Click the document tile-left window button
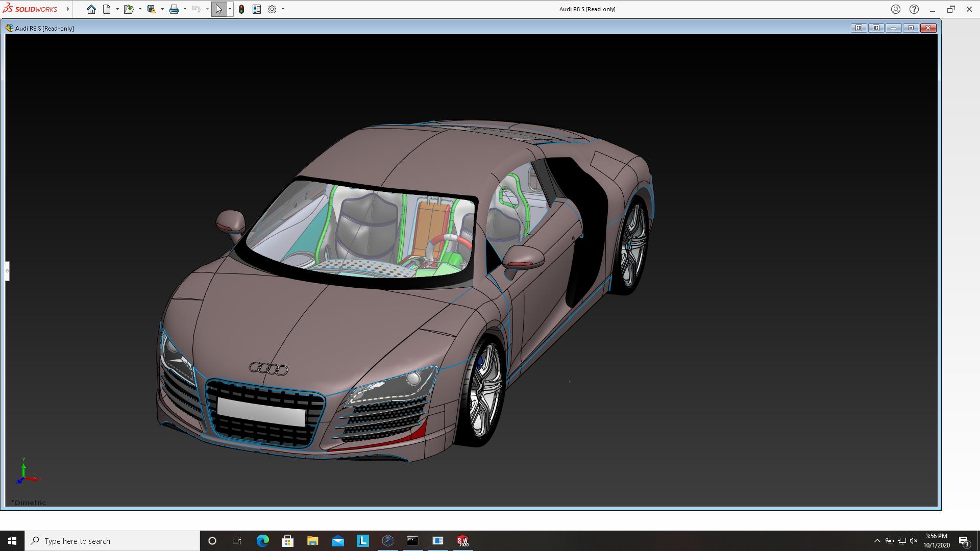The height and width of the screenshot is (551, 980). [x=859, y=28]
